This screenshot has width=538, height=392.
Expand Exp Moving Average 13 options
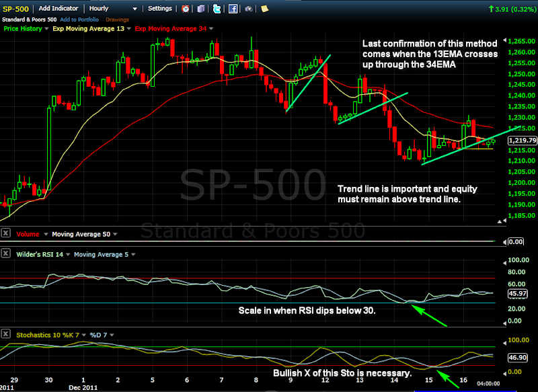pos(129,29)
